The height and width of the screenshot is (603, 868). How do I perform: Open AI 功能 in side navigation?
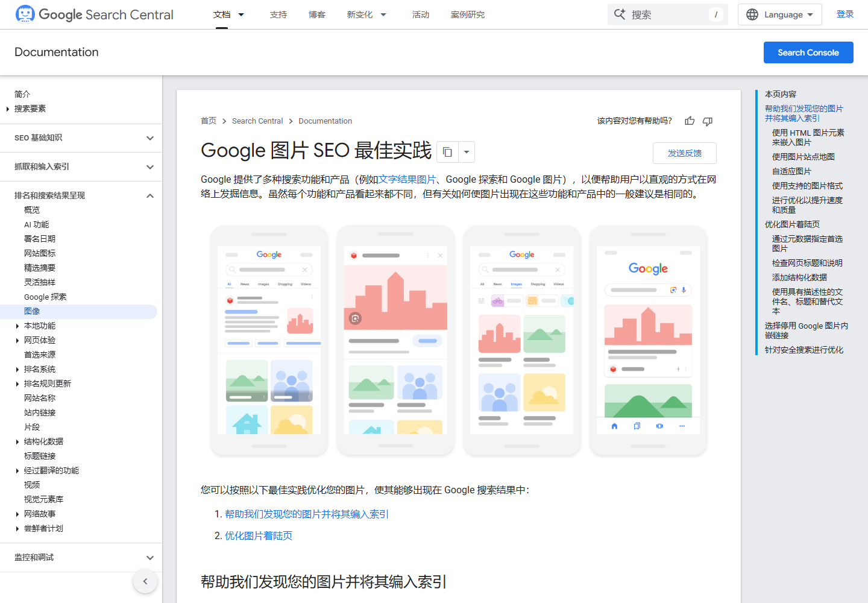[37, 225]
